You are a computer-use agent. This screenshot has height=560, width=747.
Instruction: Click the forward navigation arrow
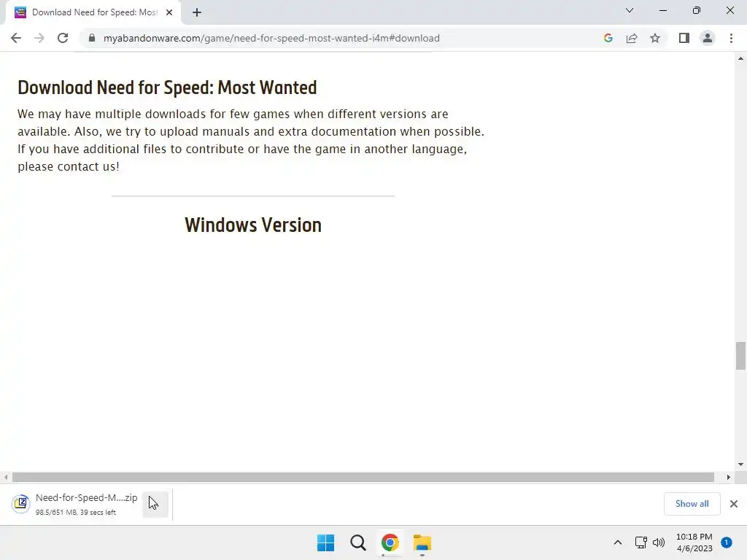(39, 38)
